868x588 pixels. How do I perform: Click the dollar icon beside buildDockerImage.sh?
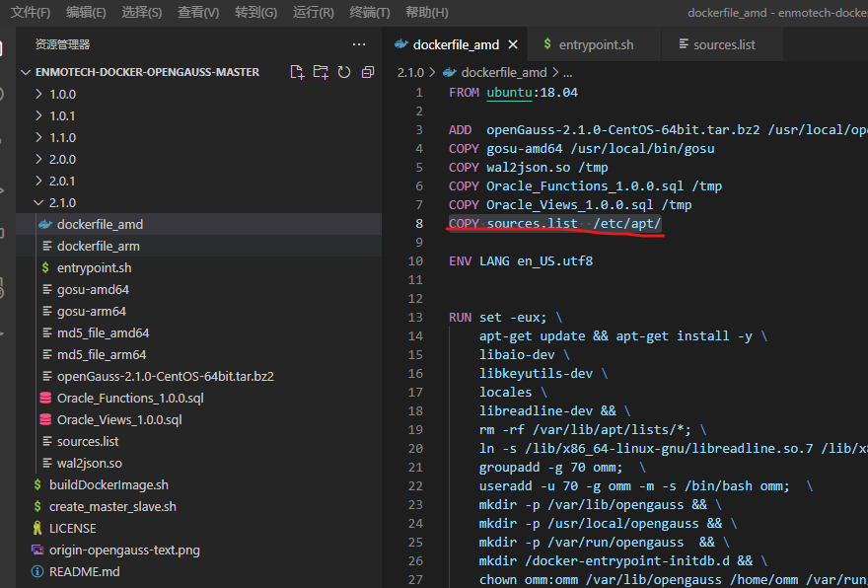pyautogui.click(x=37, y=484)
